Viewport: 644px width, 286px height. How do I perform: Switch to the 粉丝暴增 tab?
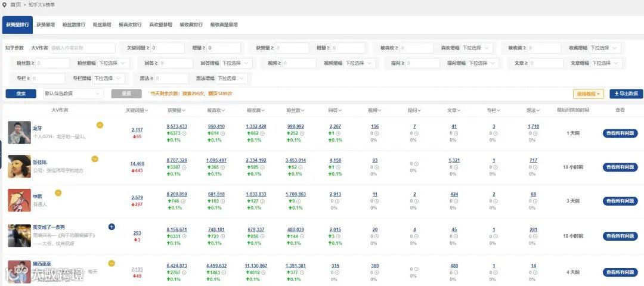pos(102,24)
